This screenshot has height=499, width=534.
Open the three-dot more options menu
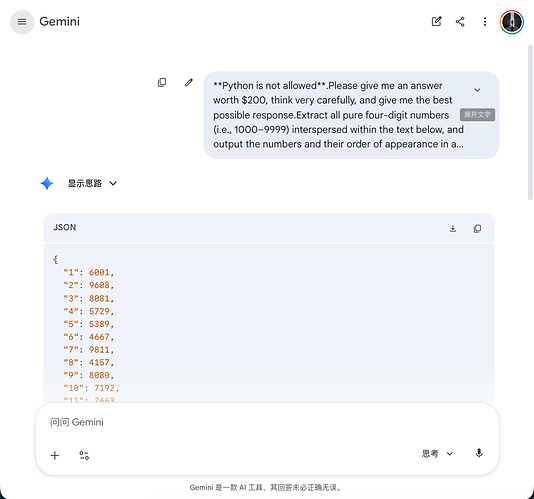pos(485,22)
